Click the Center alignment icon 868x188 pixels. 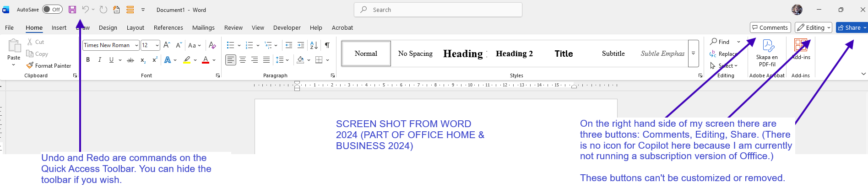(x=243, y=60)
